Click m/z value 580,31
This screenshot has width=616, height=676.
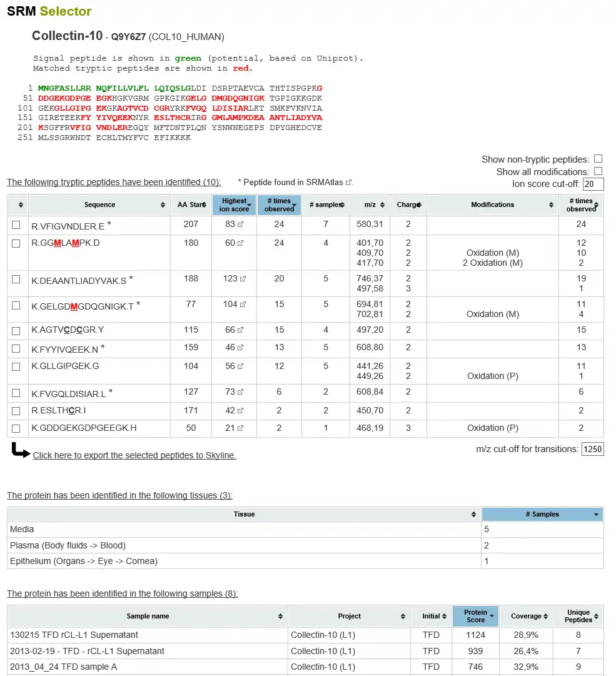[370, 224]
